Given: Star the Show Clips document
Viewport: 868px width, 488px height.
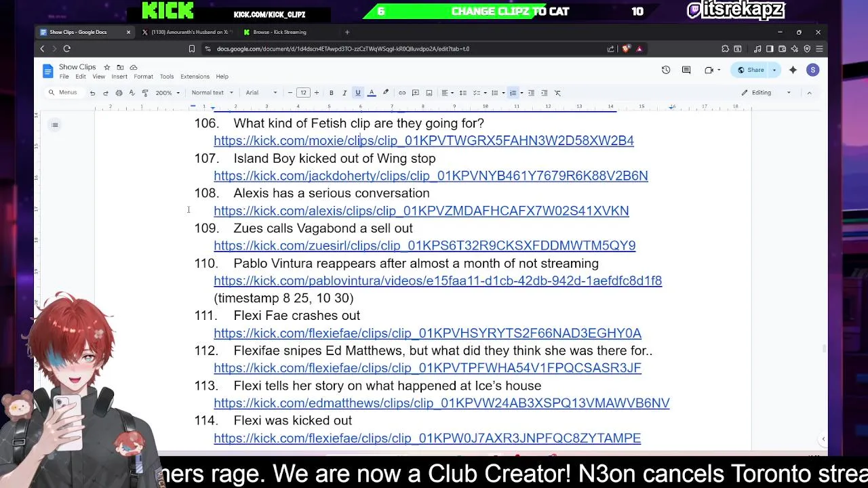Looking at the screenshot, I should click(106, 67).
